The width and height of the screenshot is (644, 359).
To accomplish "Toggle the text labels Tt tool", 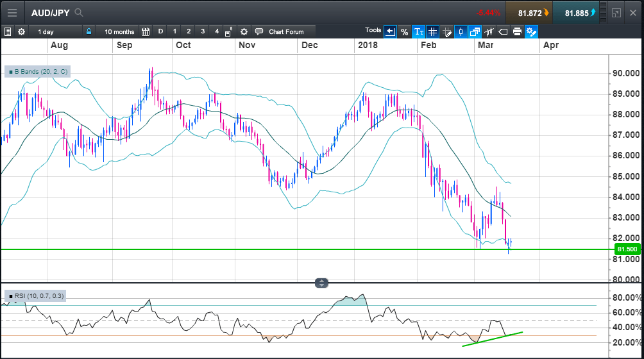I will (418, 31).
